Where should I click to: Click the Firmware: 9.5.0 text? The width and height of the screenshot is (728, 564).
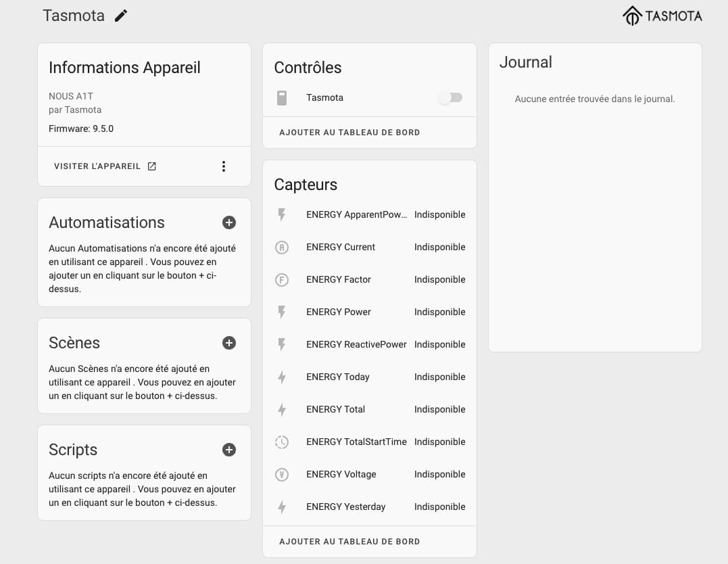tap(81, 128)
